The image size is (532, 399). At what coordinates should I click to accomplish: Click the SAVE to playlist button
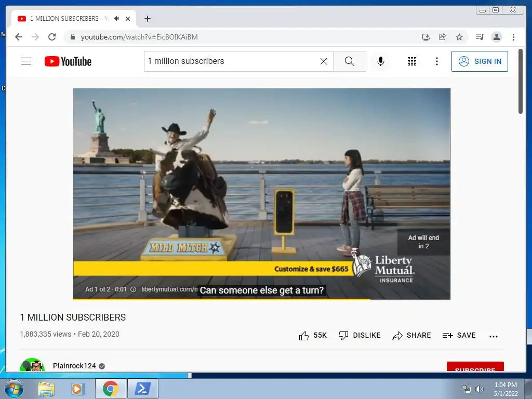click(459, 336)
